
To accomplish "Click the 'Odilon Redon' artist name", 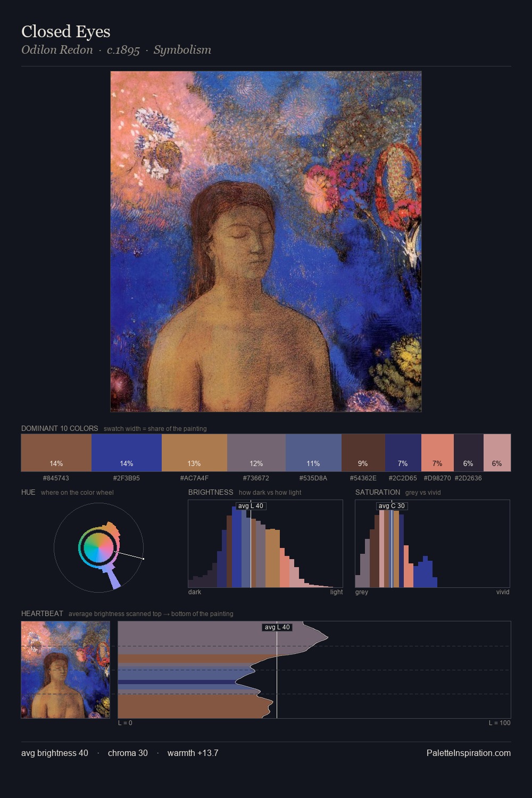I will pos(57,50).
